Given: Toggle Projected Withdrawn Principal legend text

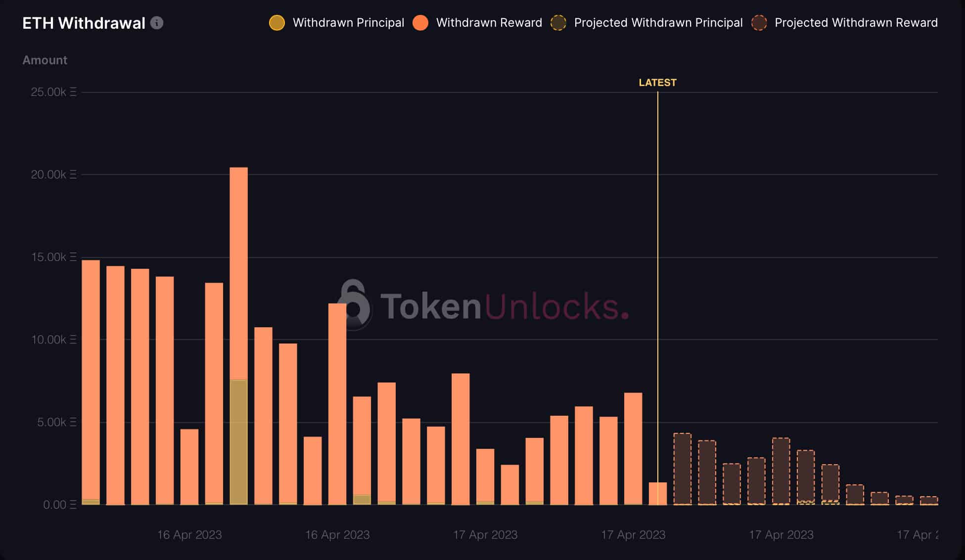Looking at the screenshot, I should [658, 23].
